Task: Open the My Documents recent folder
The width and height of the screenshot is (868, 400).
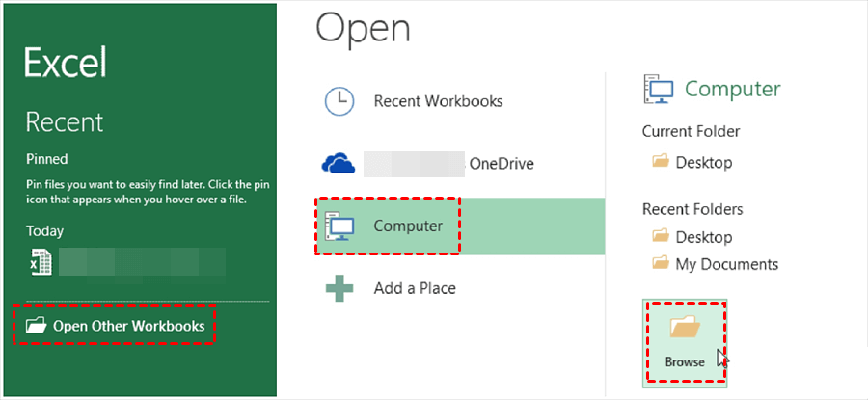Action: 716,264
